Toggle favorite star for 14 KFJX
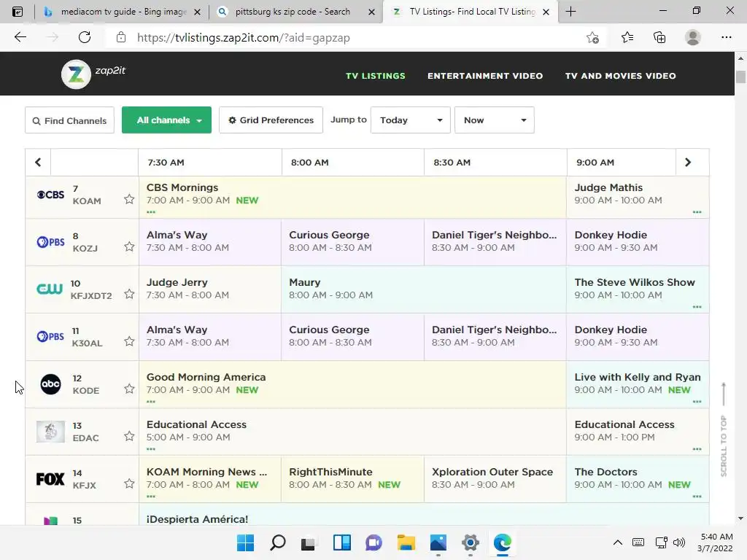This screenshot has width=747, height=560. coord(129,483)
